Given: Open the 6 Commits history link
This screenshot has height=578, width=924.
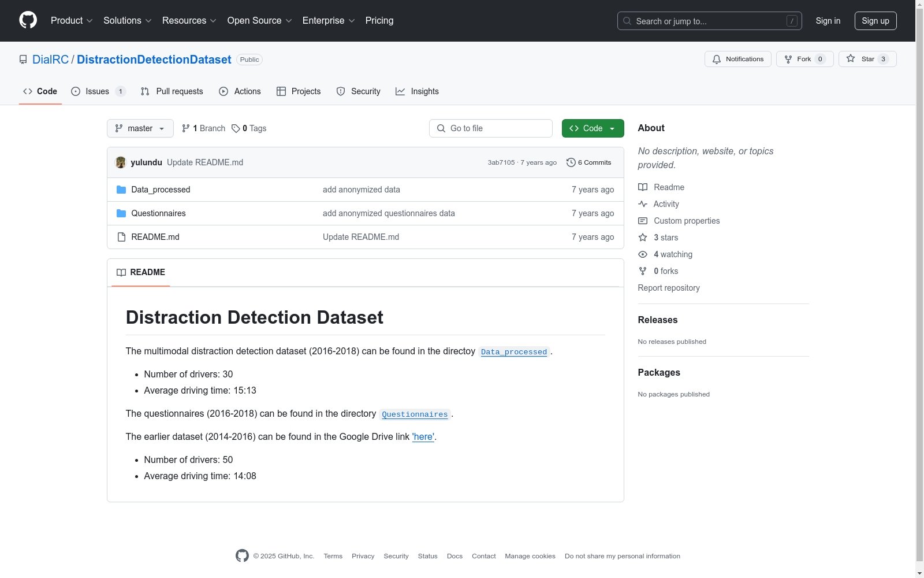Looking at the screenshot, I should coord(588,162).
